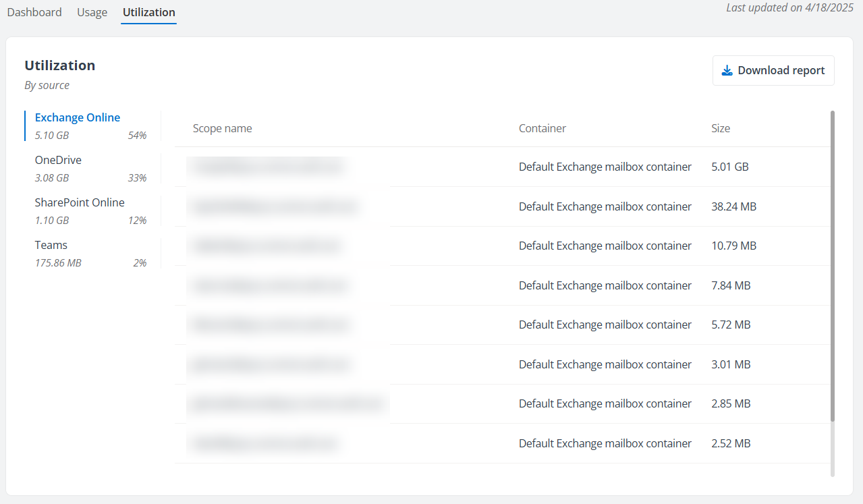
Task: Click the Last updated date text
Action: click(789, 7)
